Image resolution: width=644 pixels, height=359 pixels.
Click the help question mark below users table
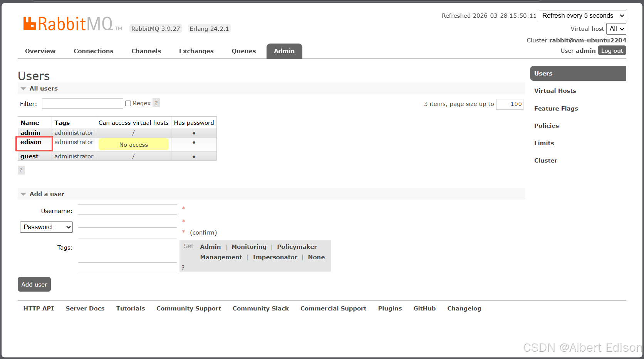pyautogui.click(x=21, y=170)
